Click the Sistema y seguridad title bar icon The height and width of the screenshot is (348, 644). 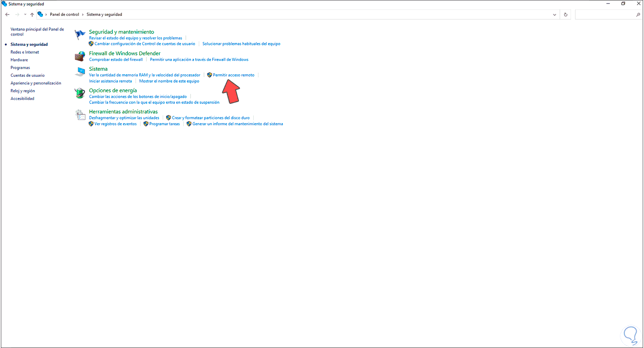5,4
